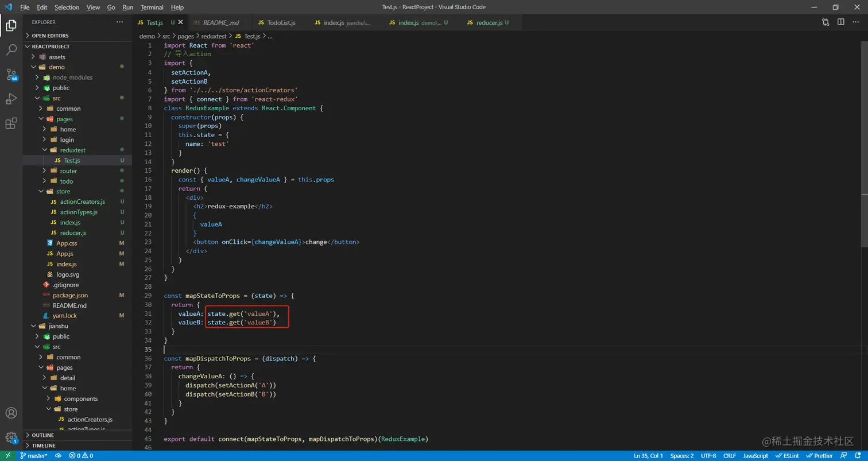The width and height of the screenshot is (868, 461).
Task: Open the Explorer view in activity bar
Action: pyautogui.click(x=11, y=25)
